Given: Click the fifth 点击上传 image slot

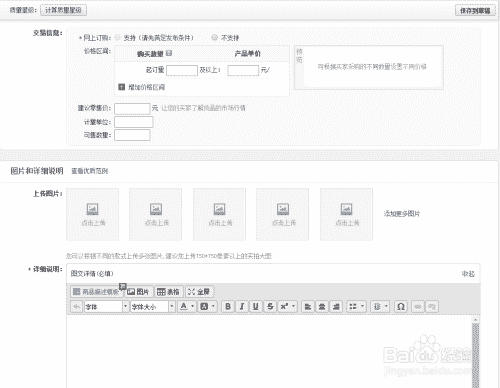Looking at the screenshot, I should coord(346,214).
